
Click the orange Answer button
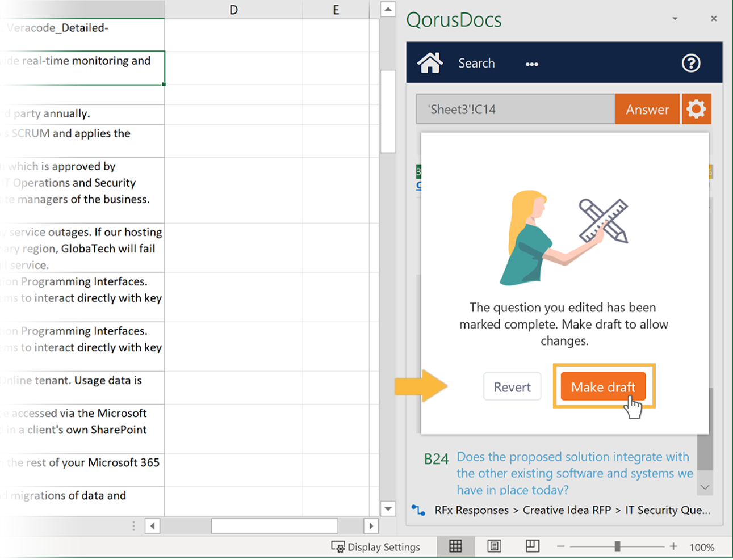click(647, 110)
